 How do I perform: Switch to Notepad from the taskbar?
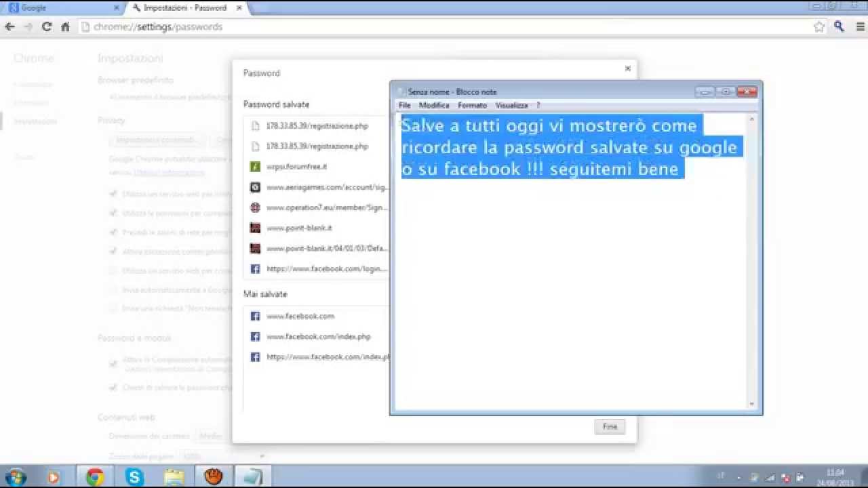coord(253,477)
